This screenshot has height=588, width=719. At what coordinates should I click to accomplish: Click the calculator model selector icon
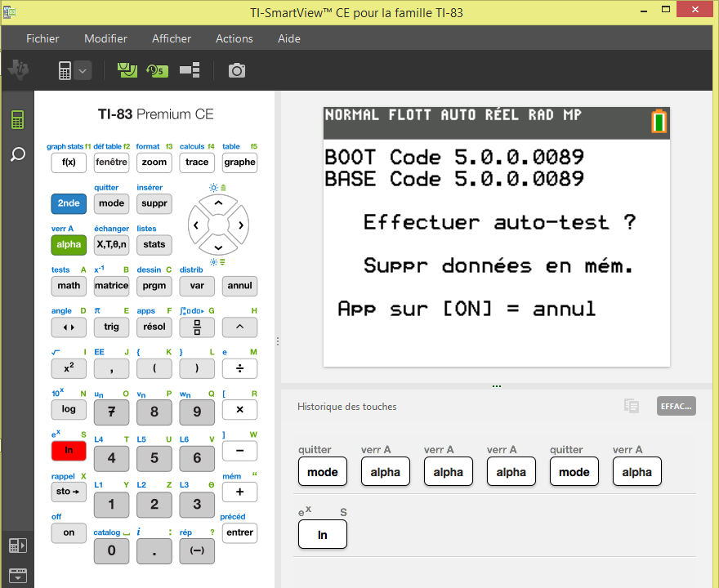(65, 70)
